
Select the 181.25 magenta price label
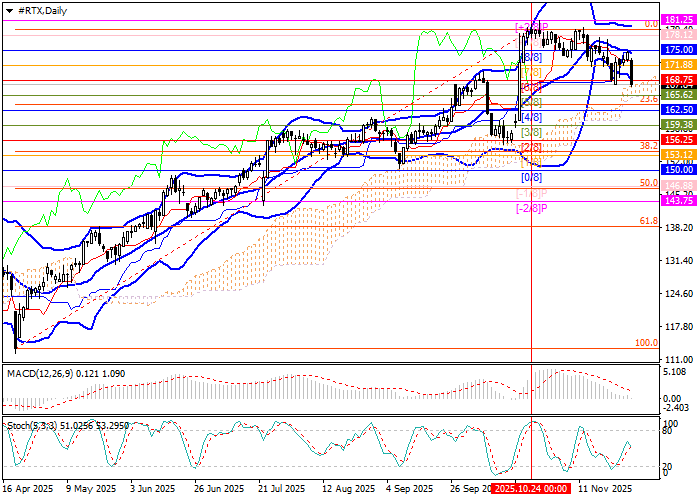pyautogui.click(x=680, y=19)
